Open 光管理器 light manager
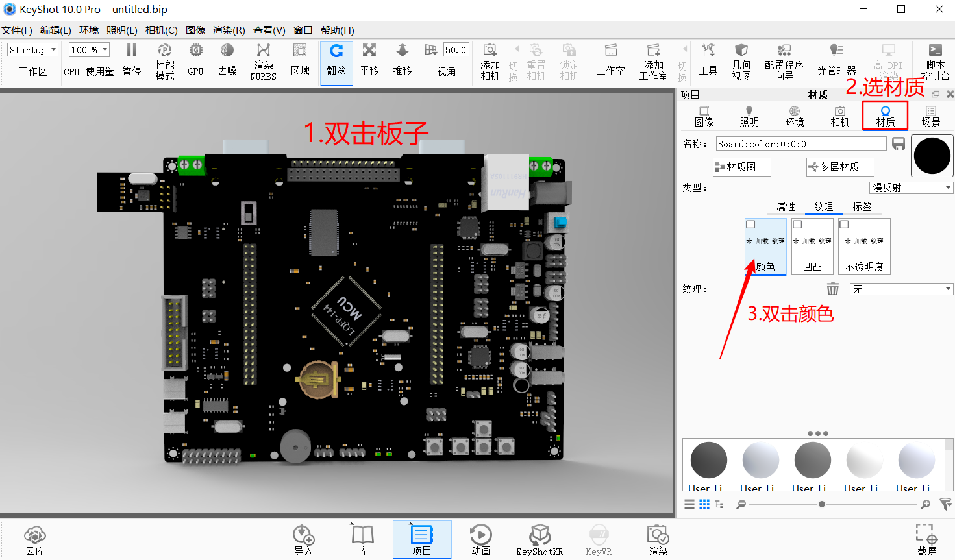 [x=837, y=60]
